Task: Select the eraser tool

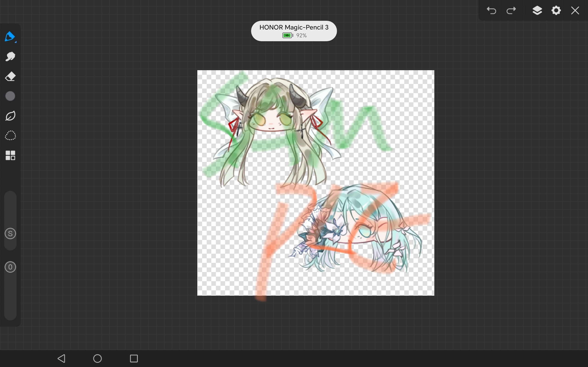Action: tap(10, 76)
